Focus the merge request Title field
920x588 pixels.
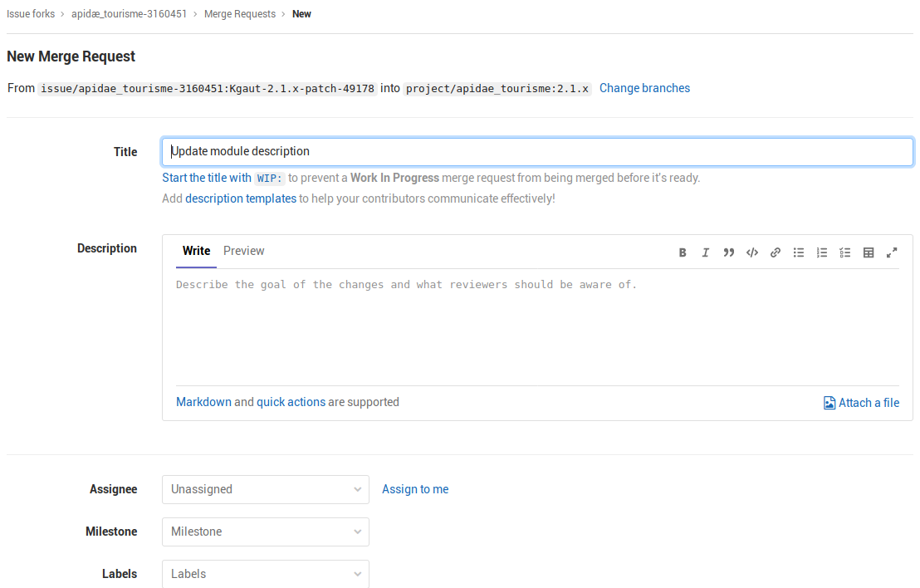537,151
